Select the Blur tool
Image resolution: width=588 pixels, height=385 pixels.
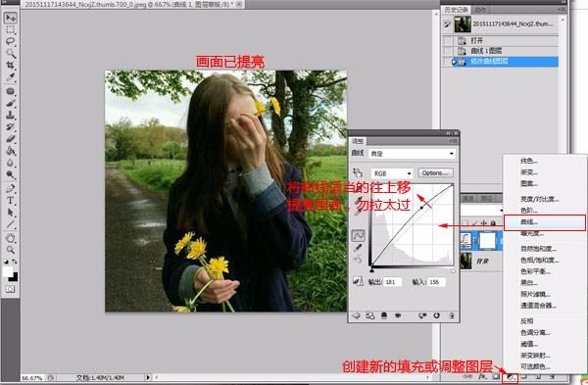click(11, 163)
